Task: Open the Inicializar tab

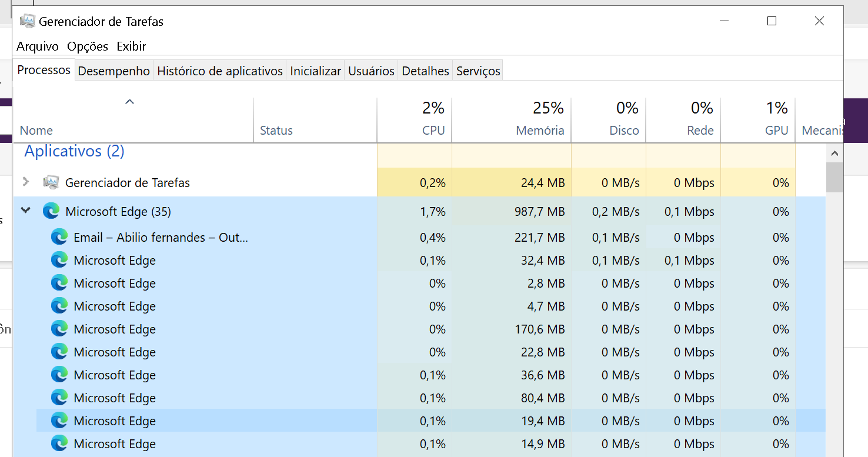Action: pyautogui.click(x=315, y=71)
